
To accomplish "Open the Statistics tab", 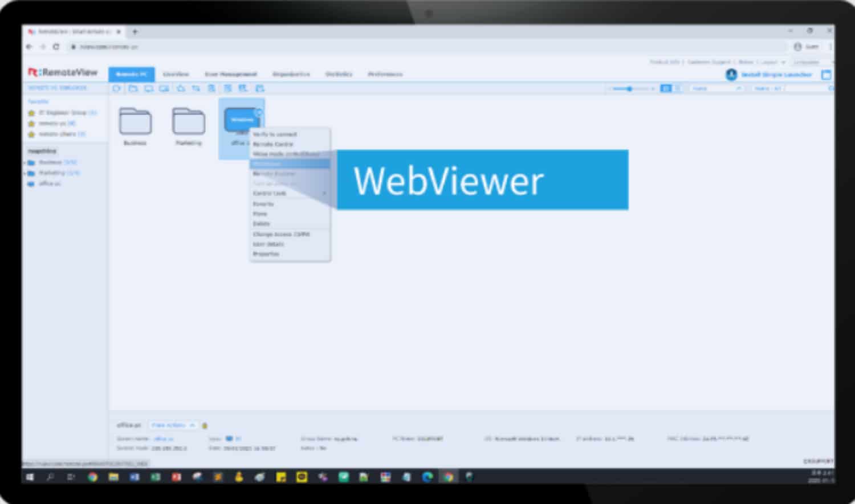I will (x=339, y=74).
